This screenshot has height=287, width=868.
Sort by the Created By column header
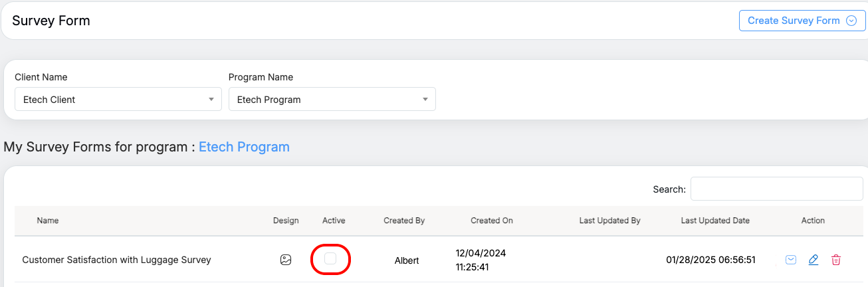(x=404, y=221)
